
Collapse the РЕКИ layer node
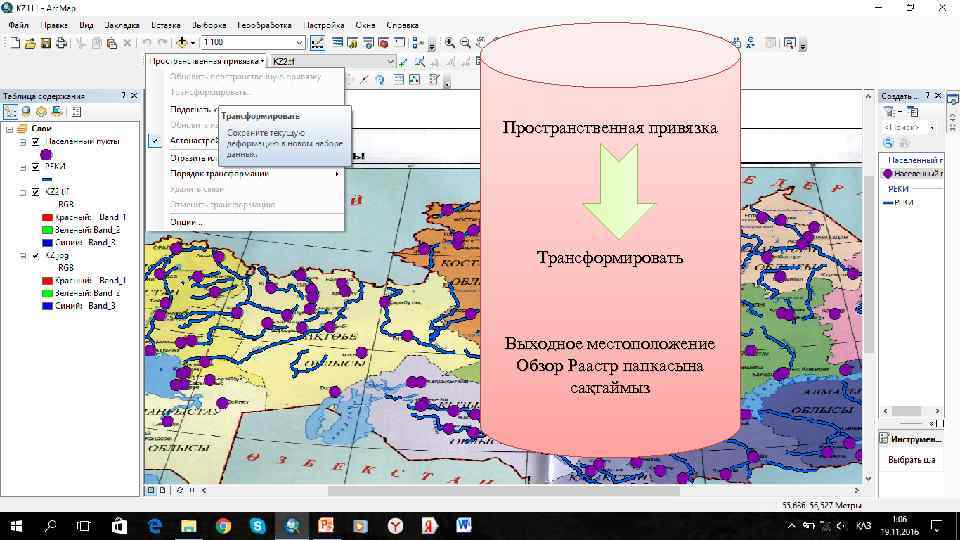23,167
